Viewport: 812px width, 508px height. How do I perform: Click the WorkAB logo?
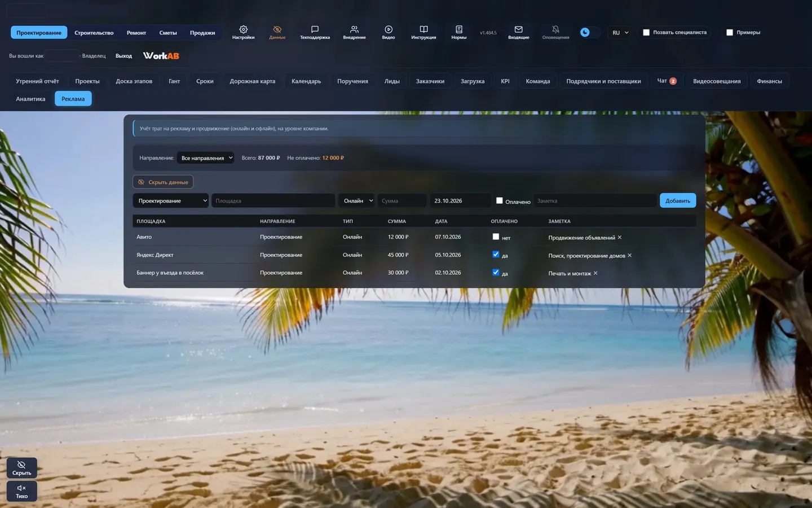161,56
